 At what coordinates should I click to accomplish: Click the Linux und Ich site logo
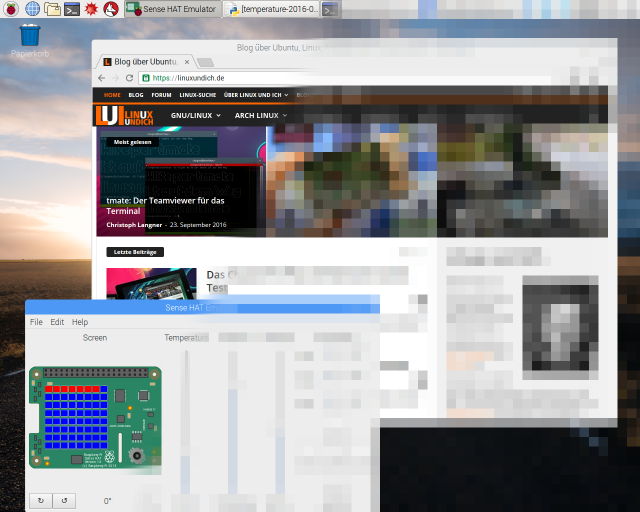pyautogui.click(x=124, y=116)
